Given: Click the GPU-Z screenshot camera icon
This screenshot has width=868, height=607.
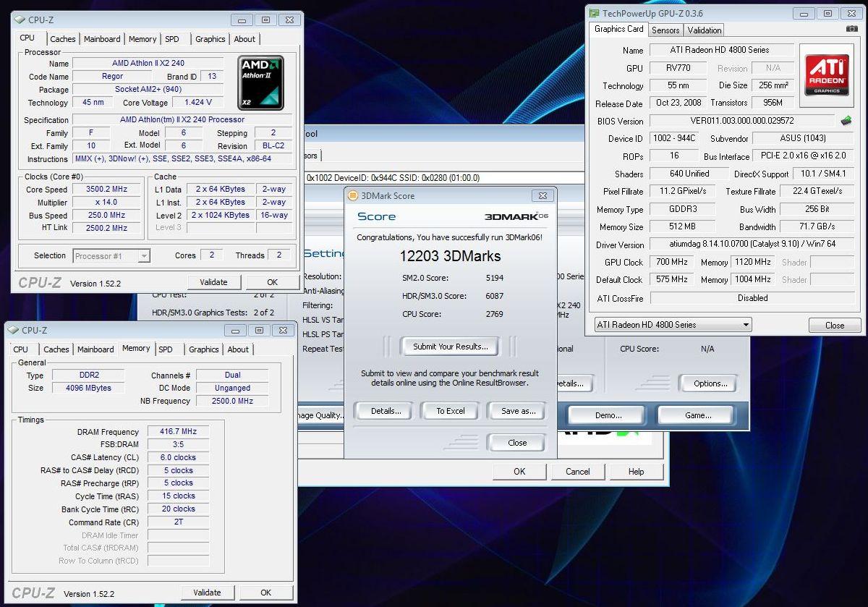Looking at the screenshot, I should tap(851, 29).
